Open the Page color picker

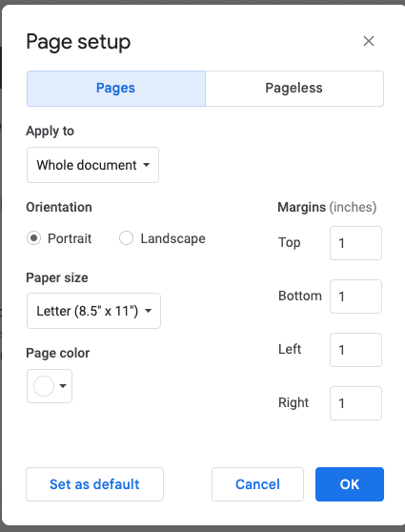tap(50, 386)
